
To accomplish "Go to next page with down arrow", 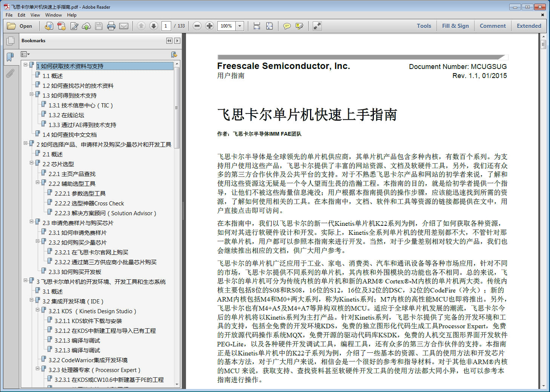I will [x=154, y=26].
